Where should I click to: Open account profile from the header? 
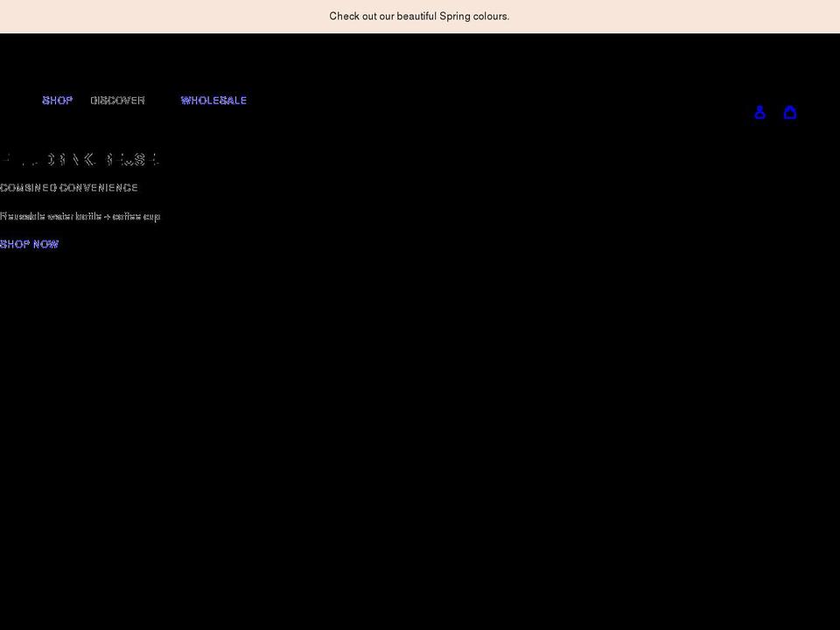click(x=759, y=112)
